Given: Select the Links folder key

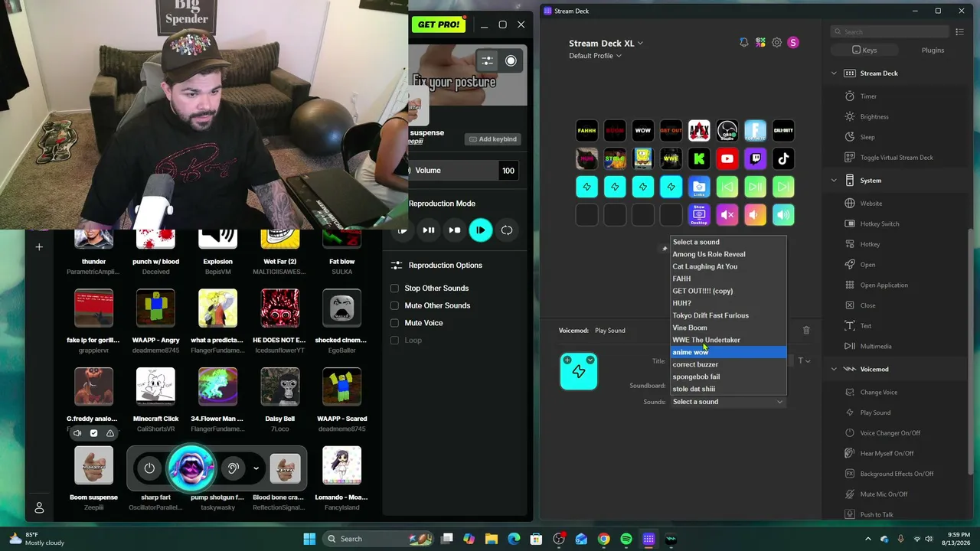Looking at the screenshot, I should (x=699, y=187).
